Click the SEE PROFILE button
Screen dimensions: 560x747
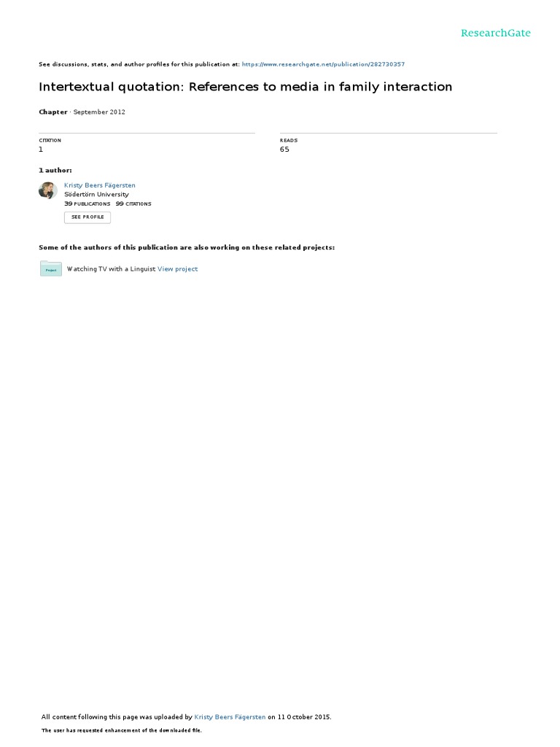[x=87, y=217]
